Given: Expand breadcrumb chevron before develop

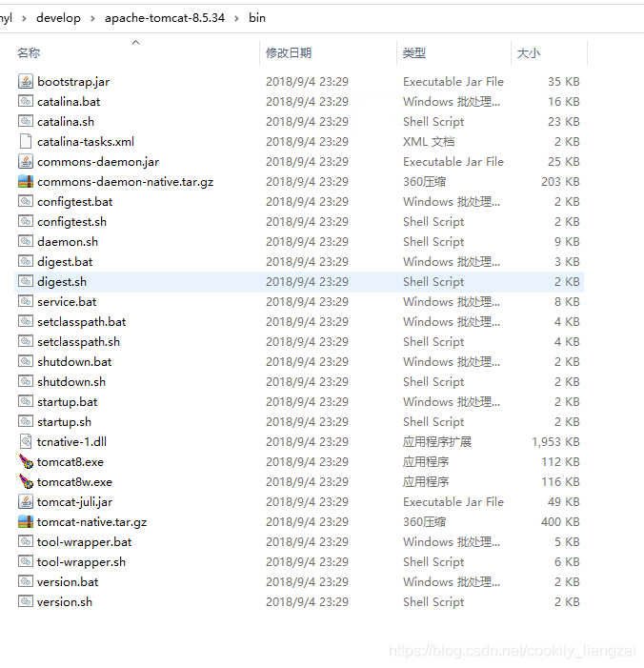Looking at the screenshot, I should (x=24, y=18).
